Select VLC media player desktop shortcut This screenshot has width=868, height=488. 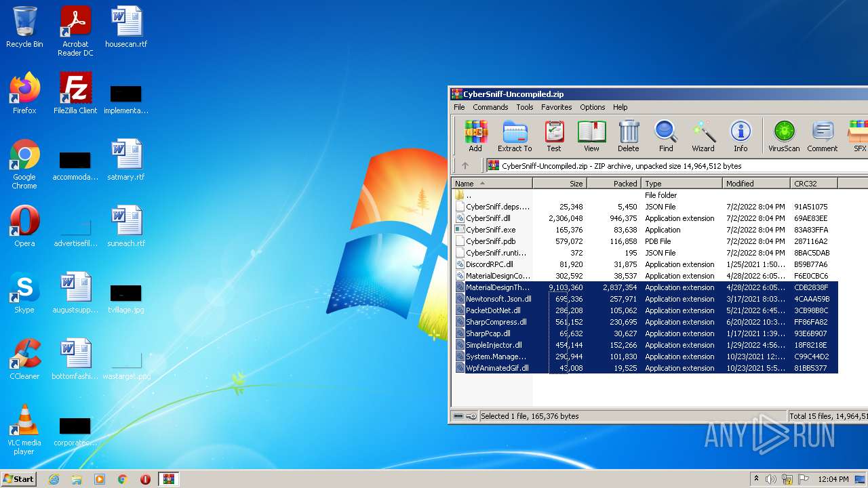pyautogui.click(x=24, y=430)
